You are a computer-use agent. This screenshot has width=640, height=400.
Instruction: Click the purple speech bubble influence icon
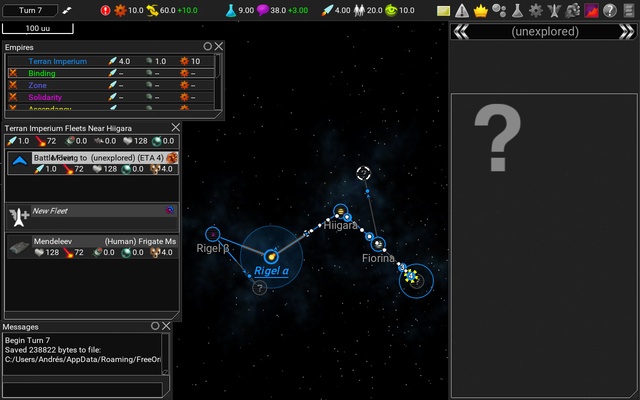coord(262,10)
